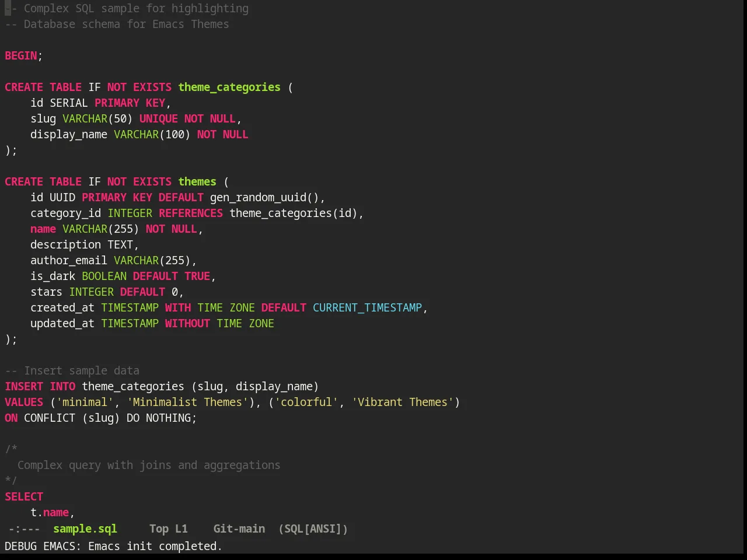Click the description TEXT line

coord(85,245)
